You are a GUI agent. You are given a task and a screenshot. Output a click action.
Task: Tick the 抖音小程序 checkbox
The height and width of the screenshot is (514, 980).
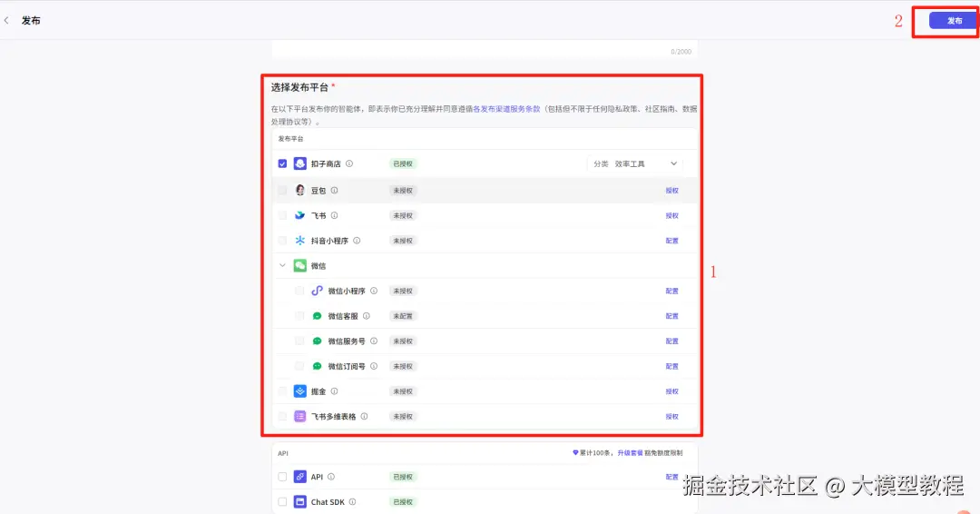282,241
